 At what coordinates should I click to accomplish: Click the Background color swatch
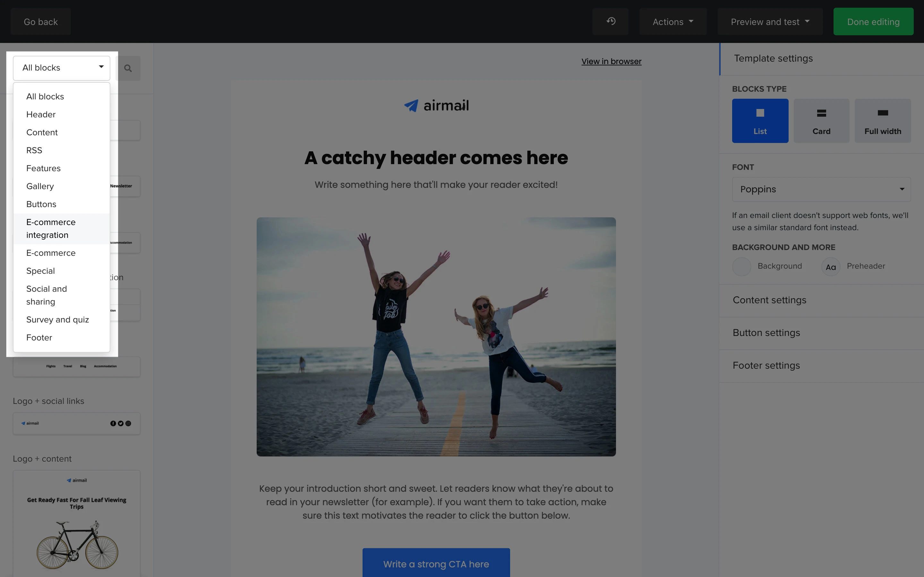[x=741, y=266]
